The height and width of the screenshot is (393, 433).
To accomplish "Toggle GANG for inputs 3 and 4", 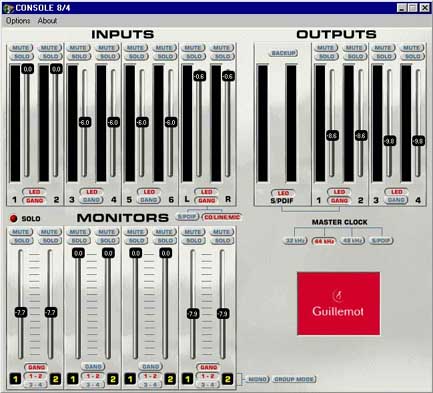I will [92, 200].
